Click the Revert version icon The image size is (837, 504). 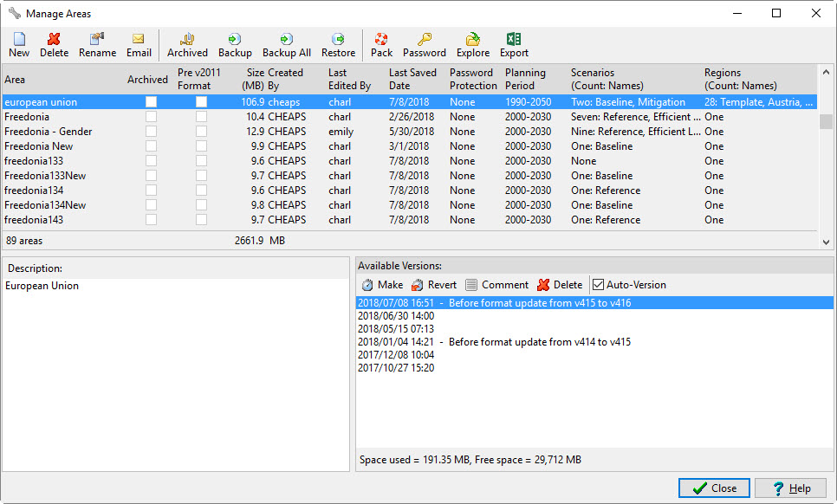click(x=418, y=285)
